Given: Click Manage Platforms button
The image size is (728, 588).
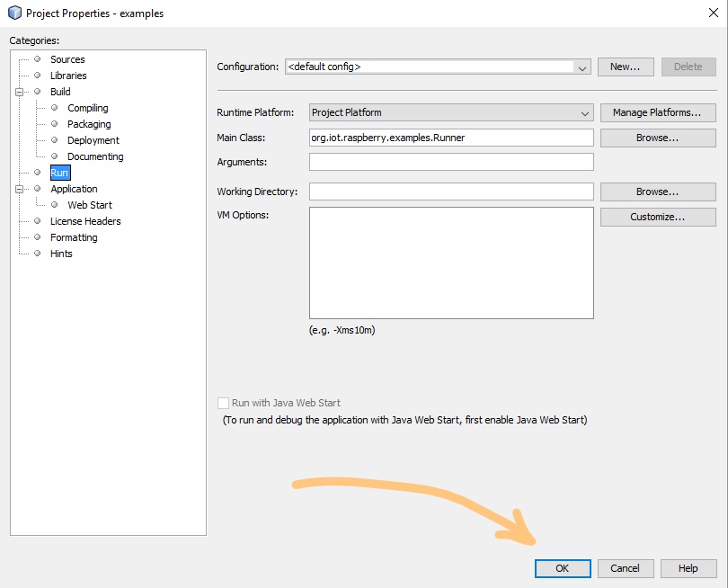Looking at the screenshot, I should pos(658,112).
